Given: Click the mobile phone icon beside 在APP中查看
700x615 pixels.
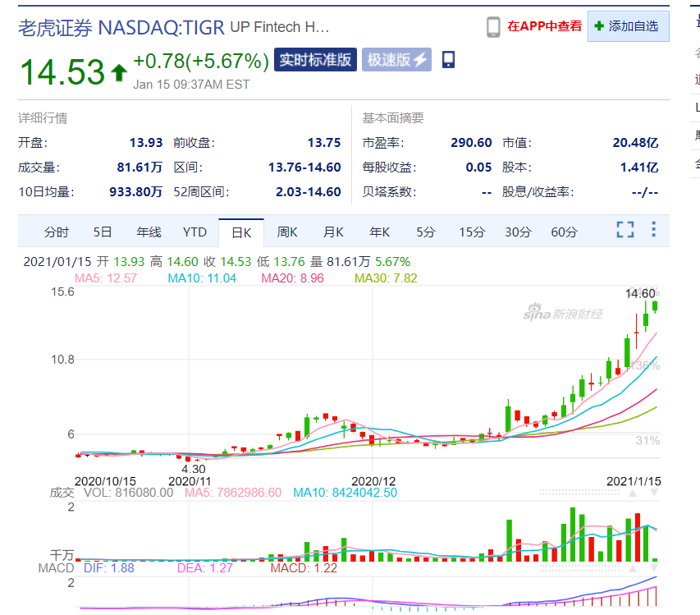Looking at the screenshot, I should (493, 27).
